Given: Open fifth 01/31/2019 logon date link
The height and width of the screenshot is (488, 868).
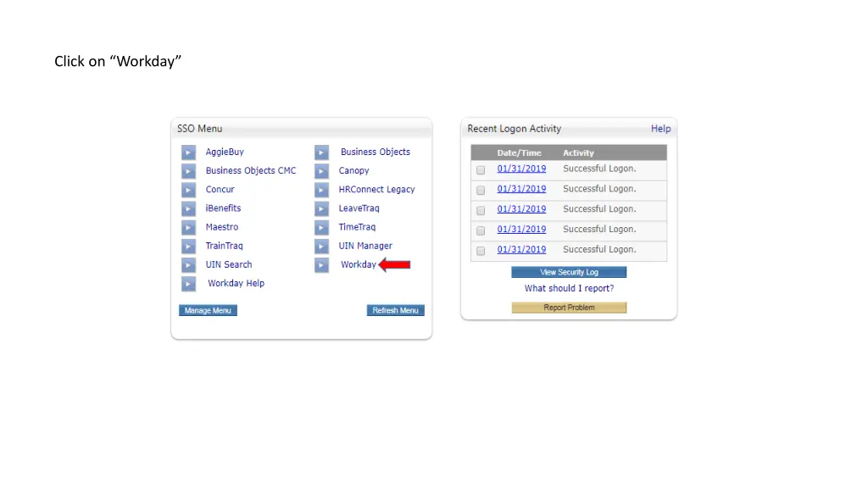Looking at the screenshot, I should click(521, 250).
